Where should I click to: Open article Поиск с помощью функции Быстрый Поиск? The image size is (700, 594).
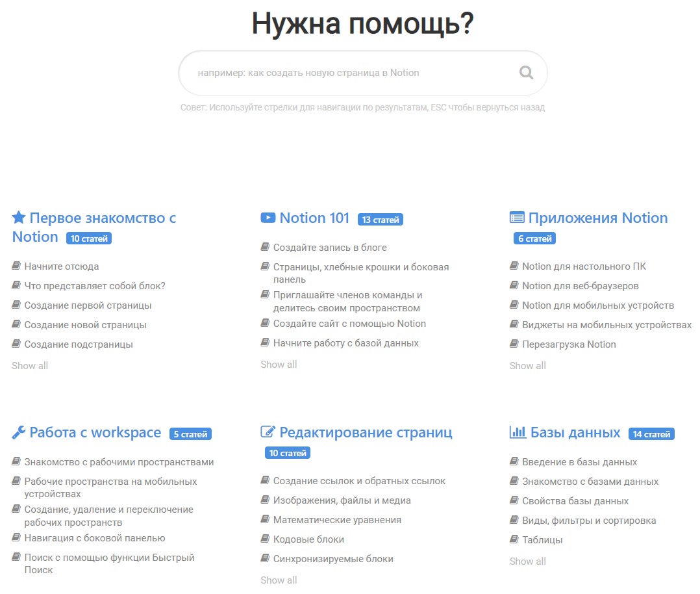(x=109, y=563)
